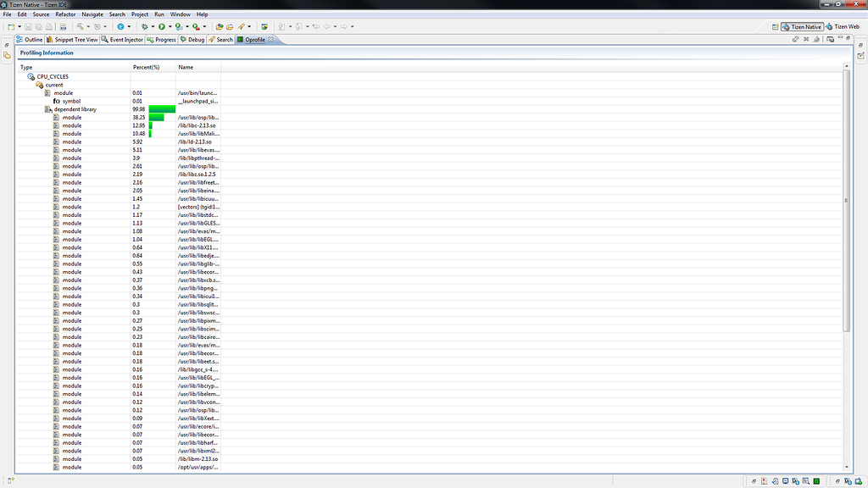Viewport: 868px width, 488px height.
Task: Click the Console monitor icon in status bar
Action: coord(786,481)
